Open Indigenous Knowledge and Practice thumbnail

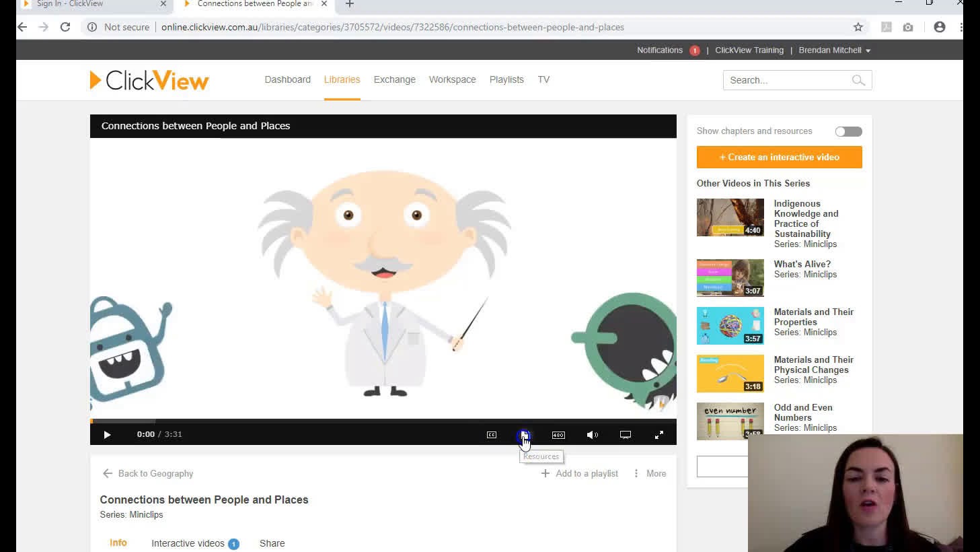click(x=730, y=217)
